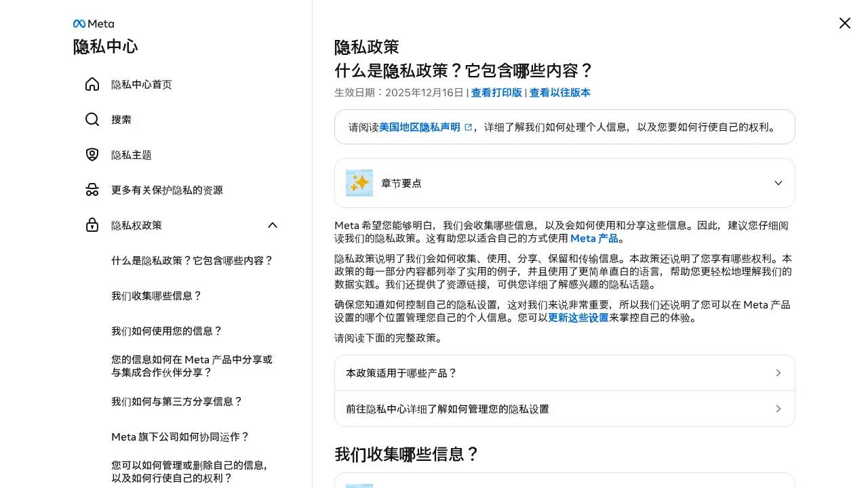This screenshot has width=868, height=488.
Task: Click the 隐私政策 page heading
Action: point(367,47)
